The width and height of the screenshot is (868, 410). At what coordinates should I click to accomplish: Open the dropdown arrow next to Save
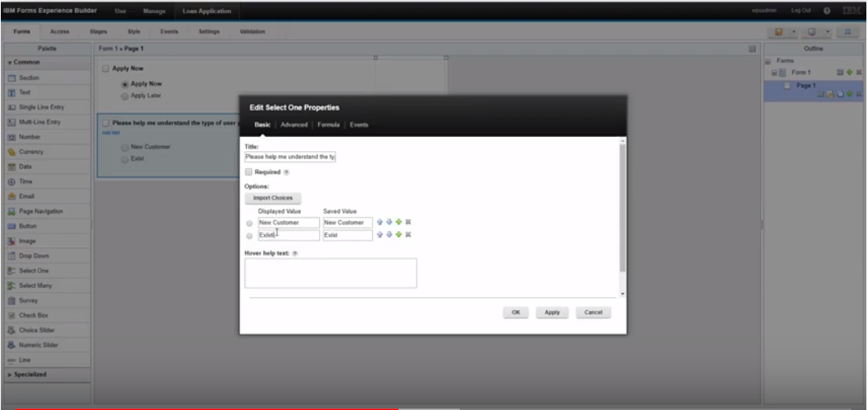click(794, 32)
